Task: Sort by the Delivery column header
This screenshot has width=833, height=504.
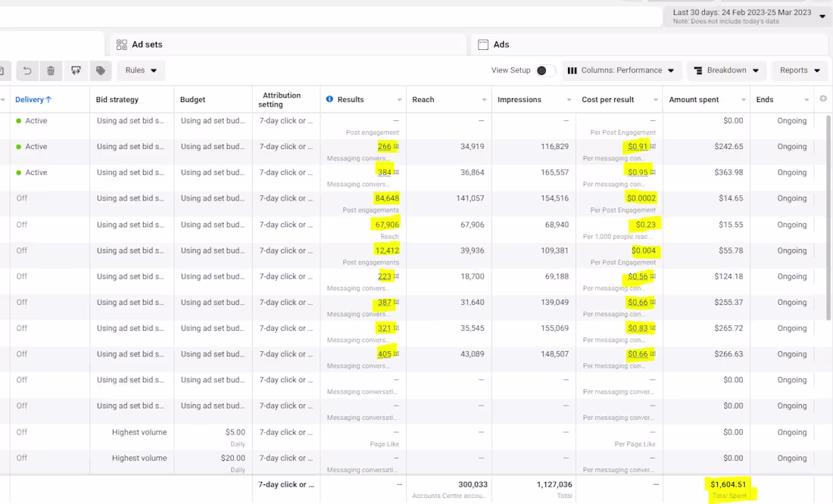Action: click(x=33, y=99)
